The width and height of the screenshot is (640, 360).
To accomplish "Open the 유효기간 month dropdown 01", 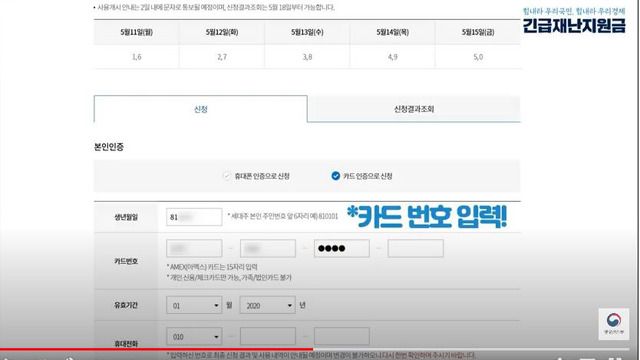I will 194,305.
